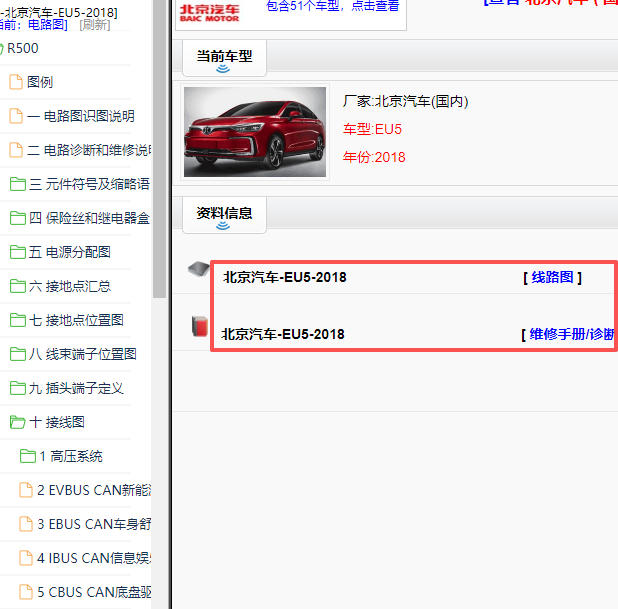The image size is (618, 609).
Task: Select the 资料信息 tab
Action: click(224, 215)
